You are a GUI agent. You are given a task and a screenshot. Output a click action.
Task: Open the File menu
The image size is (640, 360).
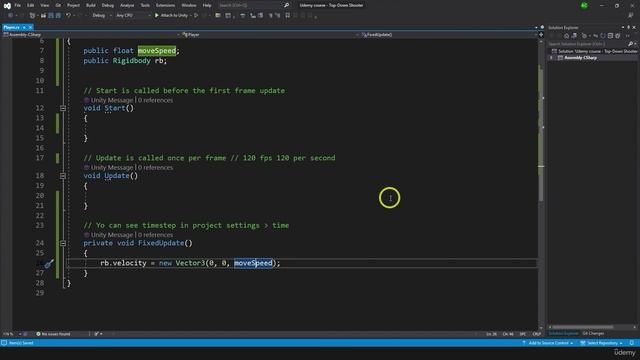(x=18, y=5)
